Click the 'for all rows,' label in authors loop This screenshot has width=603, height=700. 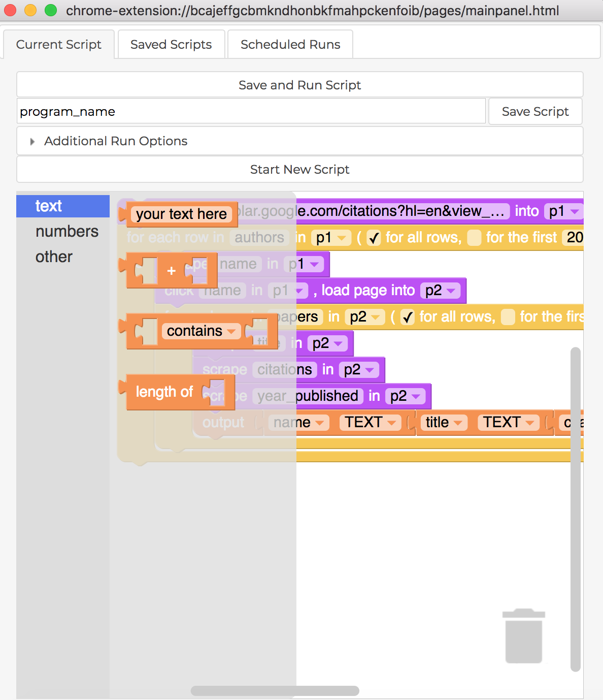423,238
